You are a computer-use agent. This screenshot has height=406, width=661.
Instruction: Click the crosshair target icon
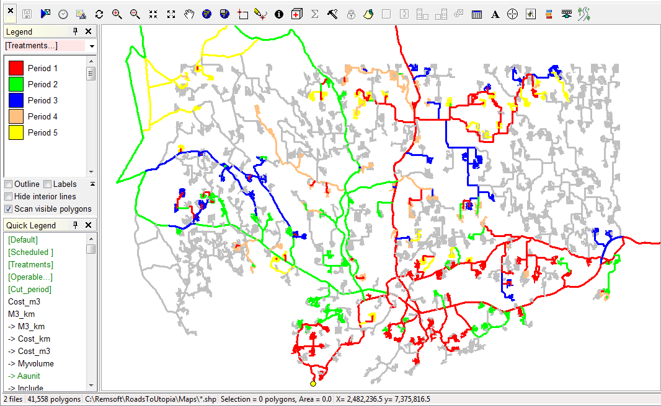point(513,14)
